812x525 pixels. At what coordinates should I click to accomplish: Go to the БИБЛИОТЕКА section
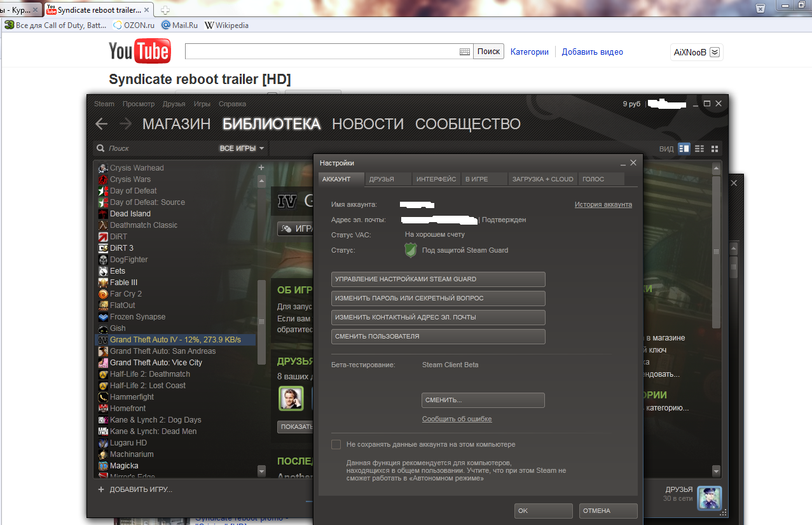[272, 124]
